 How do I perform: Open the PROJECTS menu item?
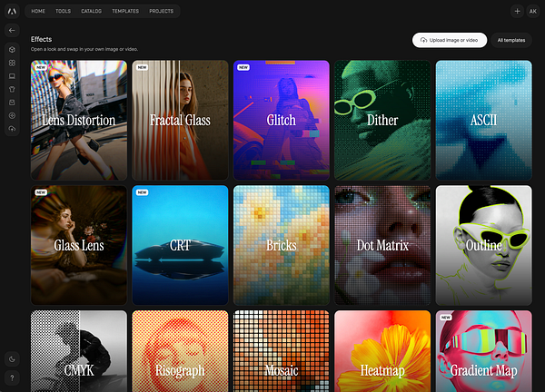[x=162, y=11]
